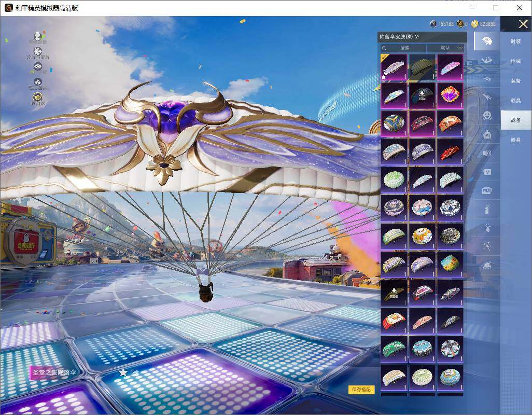Open the lotus flower category icon at sidebar bottom
532x415 pixels.
[x=487, y=265]
